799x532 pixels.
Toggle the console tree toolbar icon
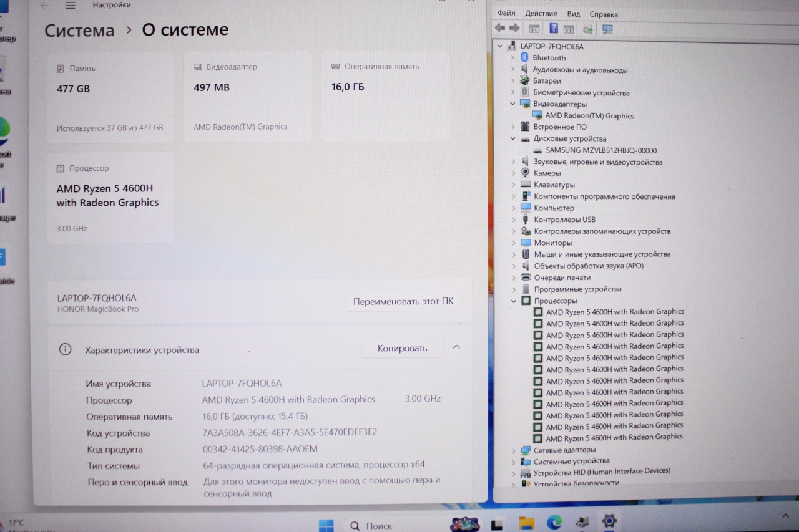click(534, 29)
